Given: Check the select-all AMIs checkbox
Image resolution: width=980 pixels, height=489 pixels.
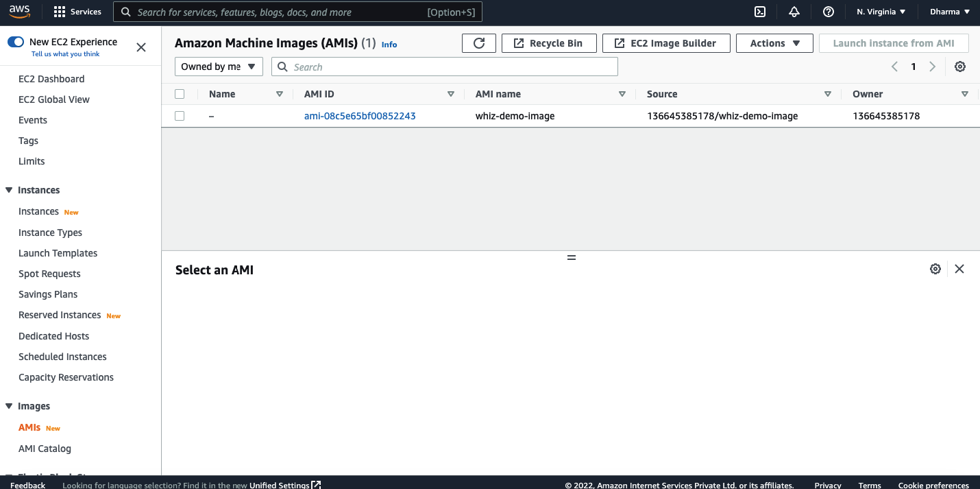Looking at the screenshot, I should point(180,94).
